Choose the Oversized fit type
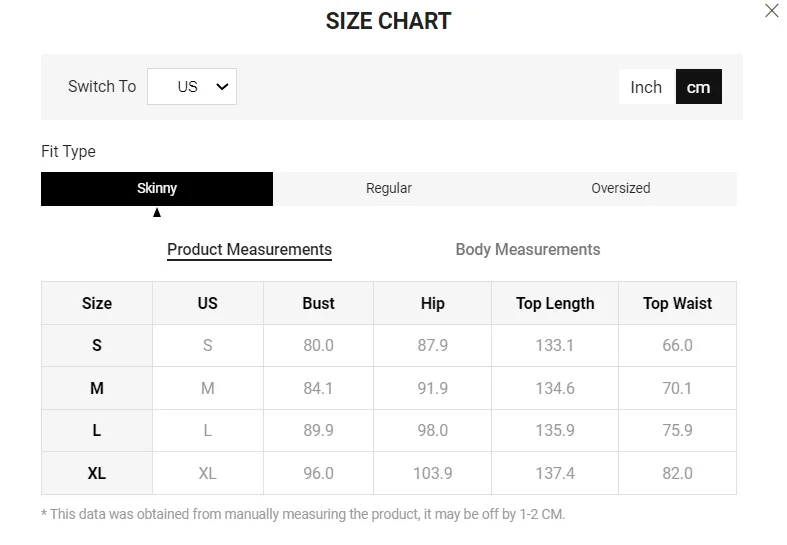This screenshot has height=545, width=787. click(x=620, y=188)
